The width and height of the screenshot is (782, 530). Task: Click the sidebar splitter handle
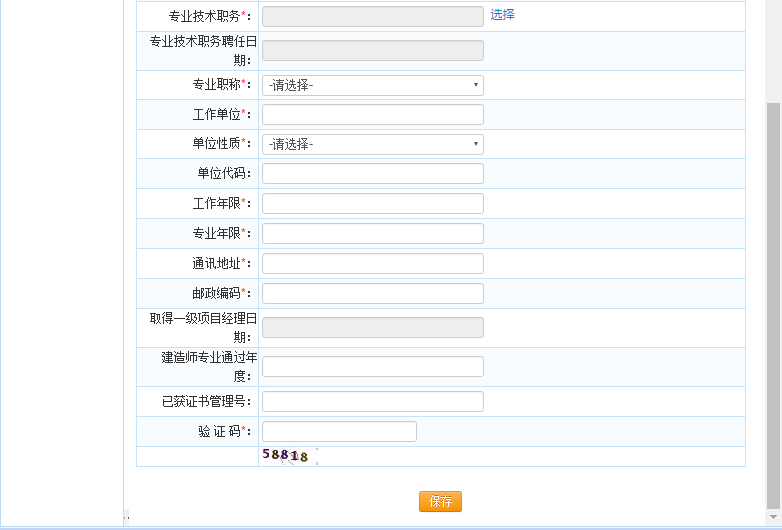pos(126,518)
